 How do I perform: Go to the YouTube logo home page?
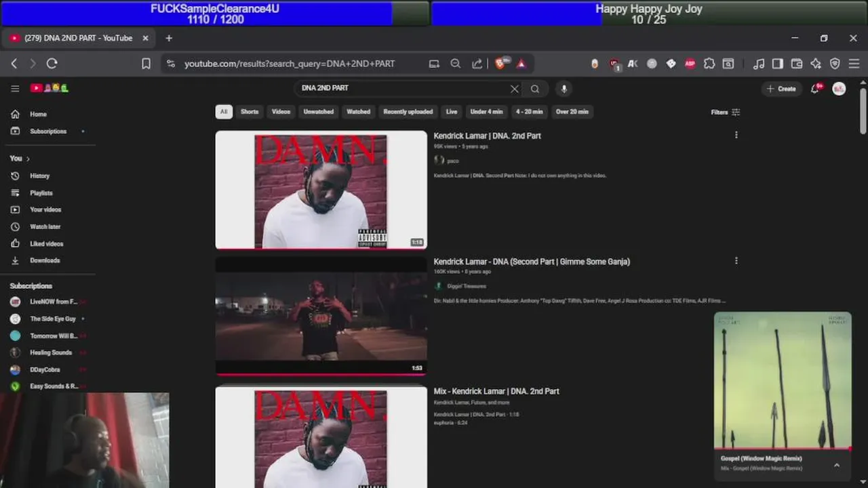point(50,88)
